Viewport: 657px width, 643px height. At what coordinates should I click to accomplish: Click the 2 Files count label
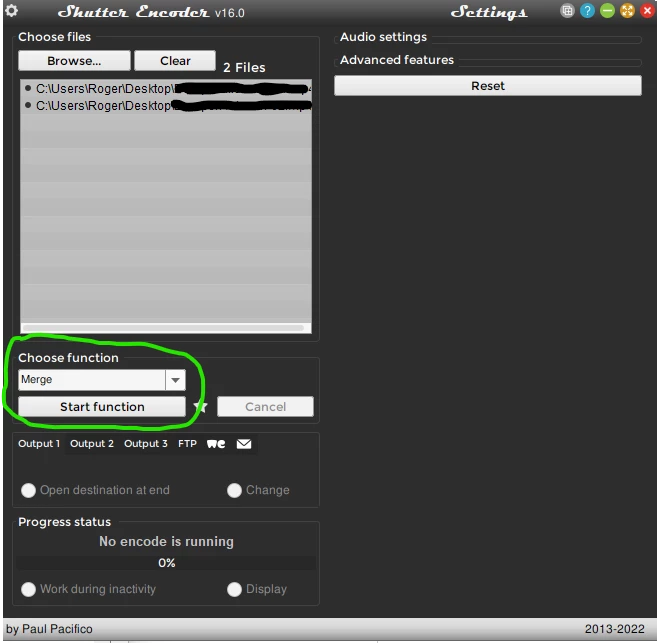coord(244,67)
